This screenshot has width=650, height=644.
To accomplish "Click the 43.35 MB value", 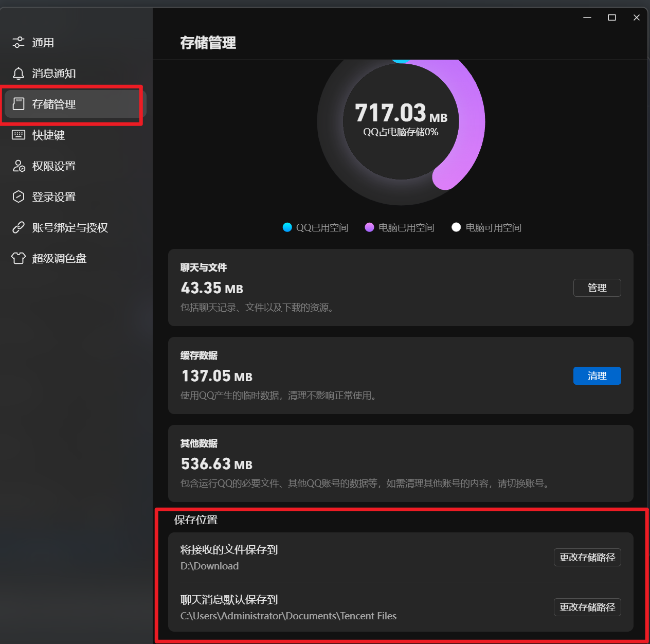I will (212, 288).
